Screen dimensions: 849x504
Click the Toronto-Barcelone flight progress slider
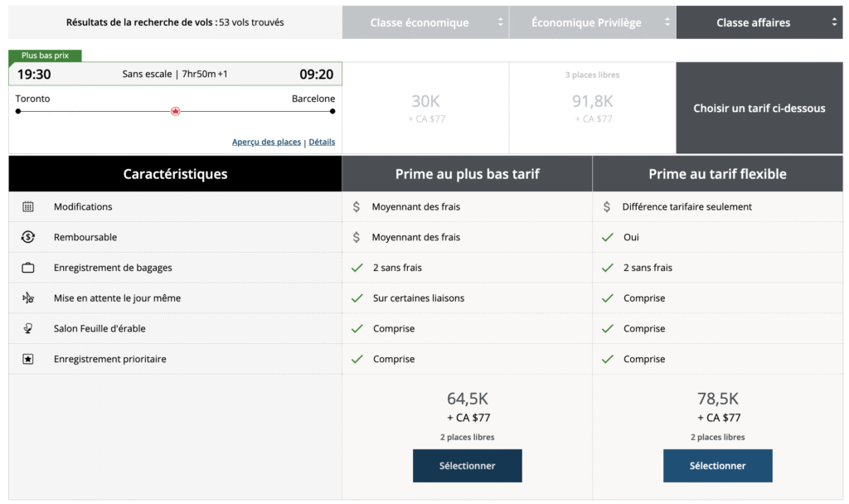click(175, 110)
